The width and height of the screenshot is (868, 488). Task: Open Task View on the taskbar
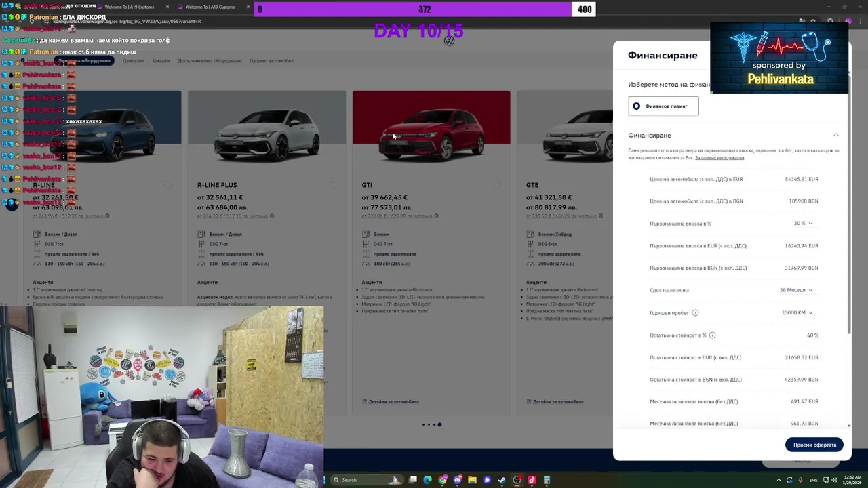pyautogui.click(x=412, y=480)
